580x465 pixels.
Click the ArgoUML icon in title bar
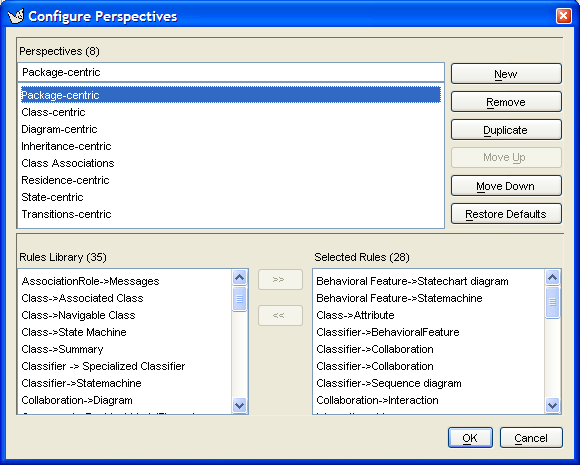(16, 16)
